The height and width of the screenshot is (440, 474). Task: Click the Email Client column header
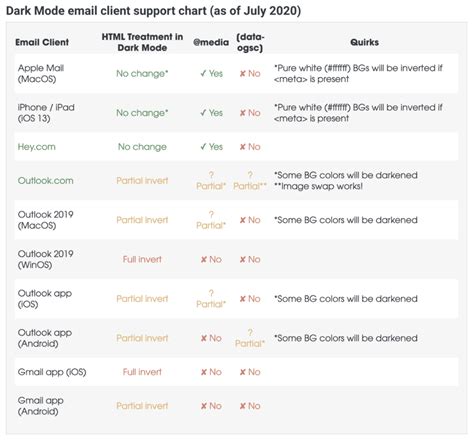point(42,42)
